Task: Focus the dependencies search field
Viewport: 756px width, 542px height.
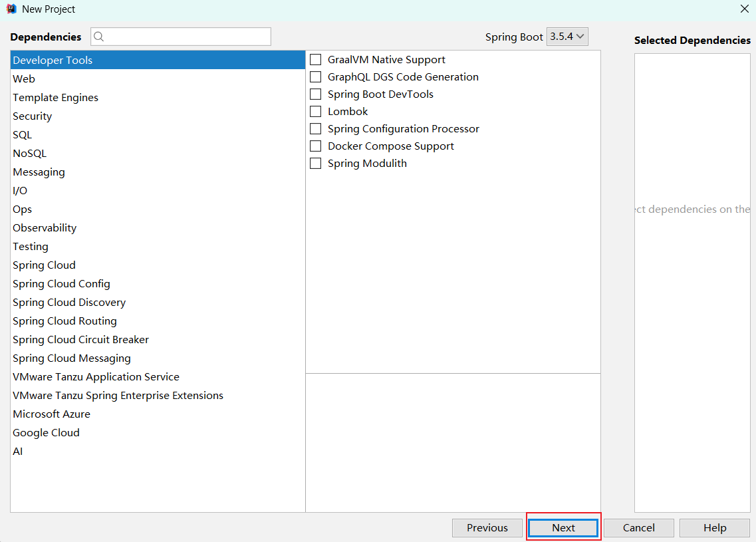Action: pos(181,37)
